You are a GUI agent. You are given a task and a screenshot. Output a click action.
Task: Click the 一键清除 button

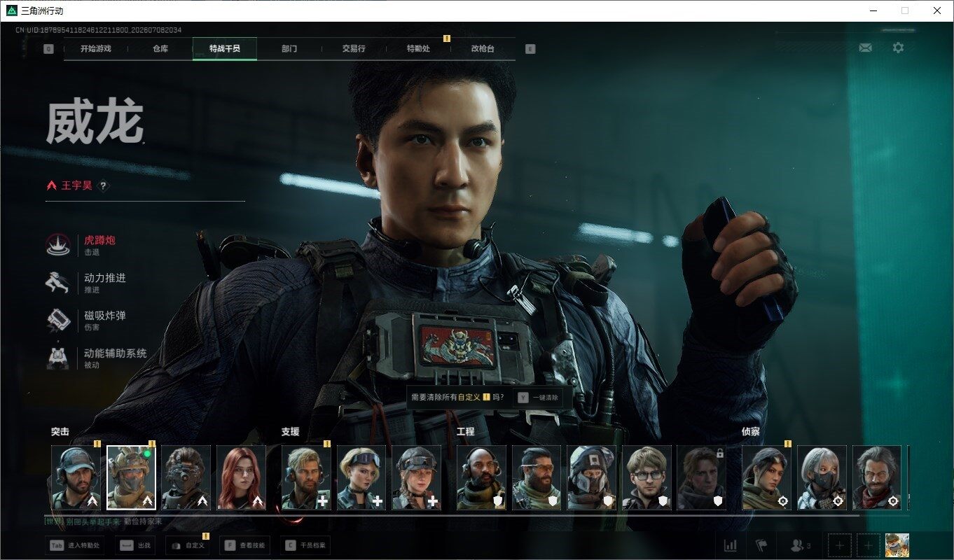click(538, 397)
